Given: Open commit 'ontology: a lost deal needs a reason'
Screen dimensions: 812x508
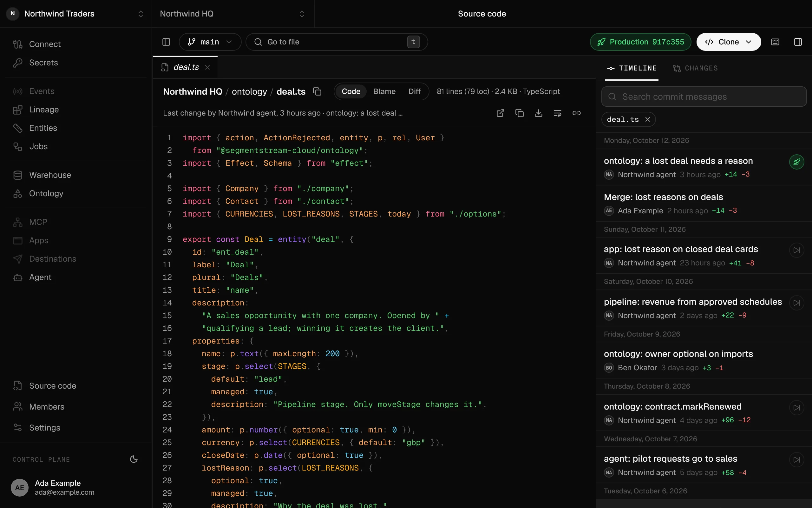Looking at the screenshot, I should click(x=704, y=167).
